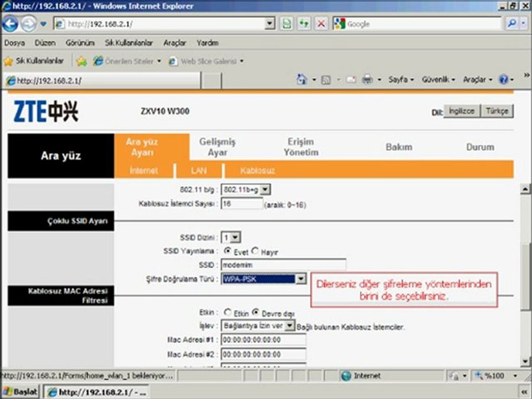Click the RSS feeds icon
The height and width of the screenshot is (399, 532).
coord(326,80)
